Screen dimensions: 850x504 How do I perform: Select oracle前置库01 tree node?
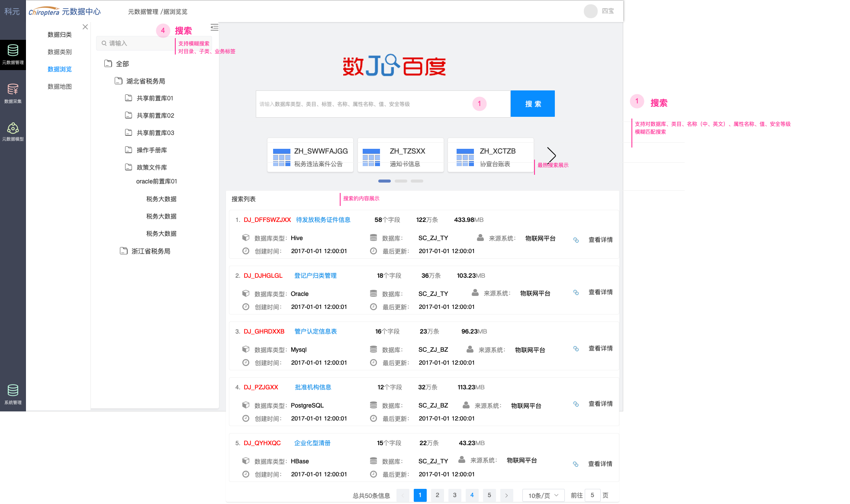pos(157,181)
